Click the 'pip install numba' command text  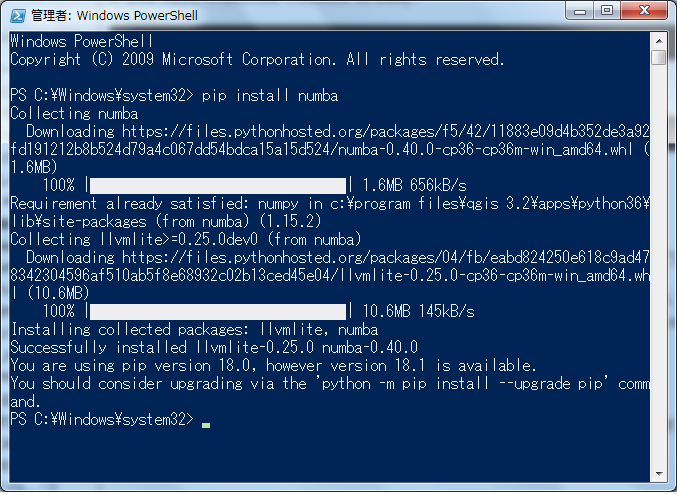pos(270,95)
